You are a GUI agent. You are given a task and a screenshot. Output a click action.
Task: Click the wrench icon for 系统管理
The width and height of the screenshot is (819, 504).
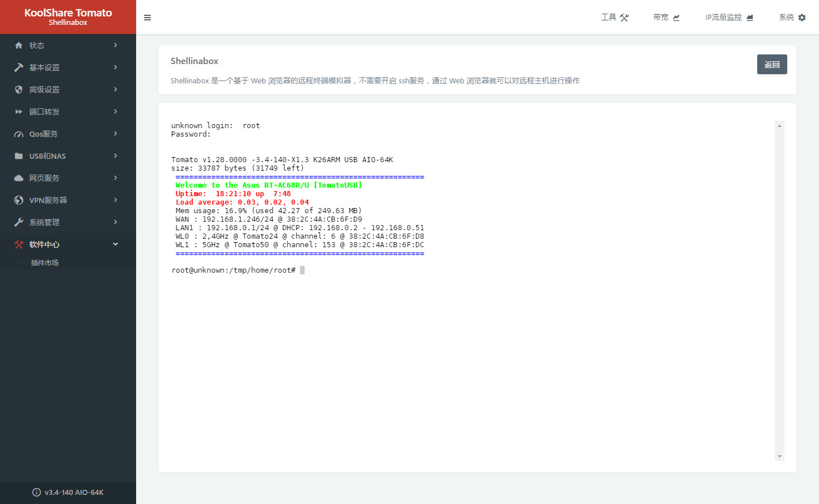tap(19, 222)
